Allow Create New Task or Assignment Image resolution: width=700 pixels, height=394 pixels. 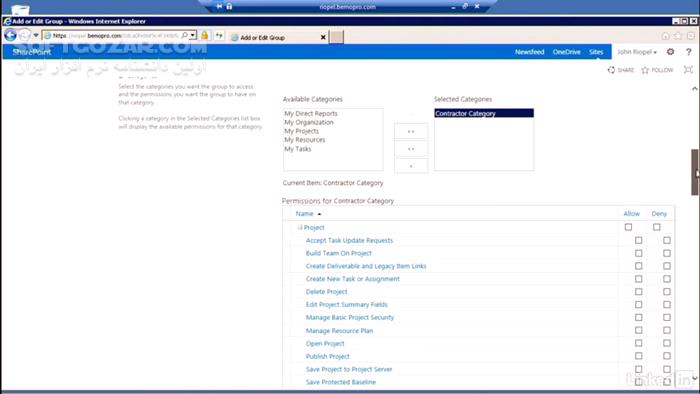pos(638,279)
